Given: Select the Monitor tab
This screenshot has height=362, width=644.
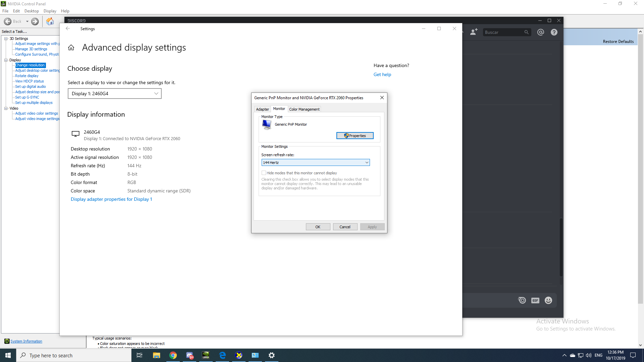Looking at the screenshot, I should (279, 109).
